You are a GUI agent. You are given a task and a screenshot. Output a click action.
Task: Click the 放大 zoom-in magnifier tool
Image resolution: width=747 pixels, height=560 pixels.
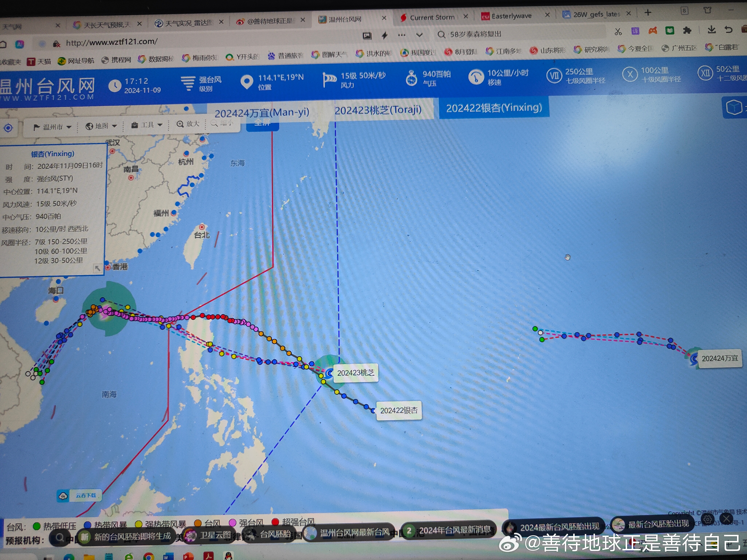188,124
